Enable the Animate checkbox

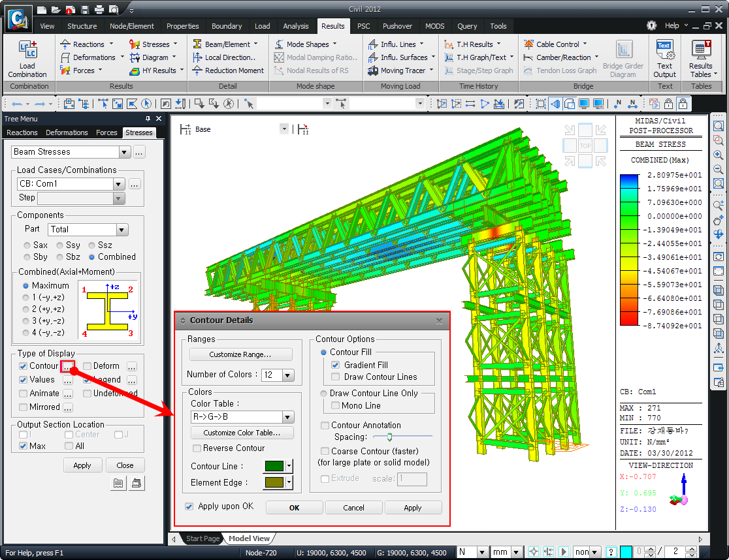(x=23, y=394)
